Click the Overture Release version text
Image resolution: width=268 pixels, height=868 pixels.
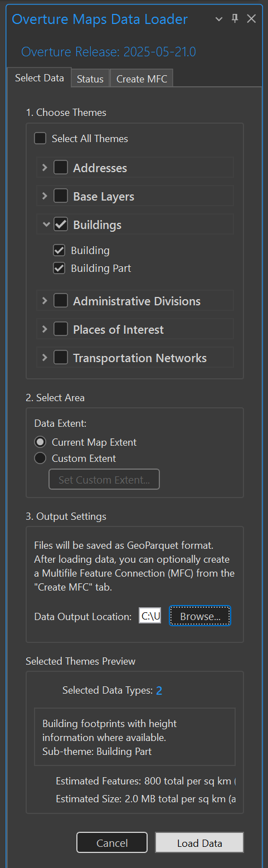pyautogui.click(x=109, y=52)
